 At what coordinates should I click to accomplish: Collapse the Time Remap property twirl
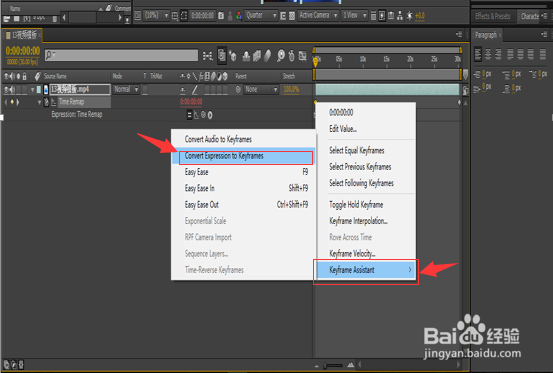[40, 103]
